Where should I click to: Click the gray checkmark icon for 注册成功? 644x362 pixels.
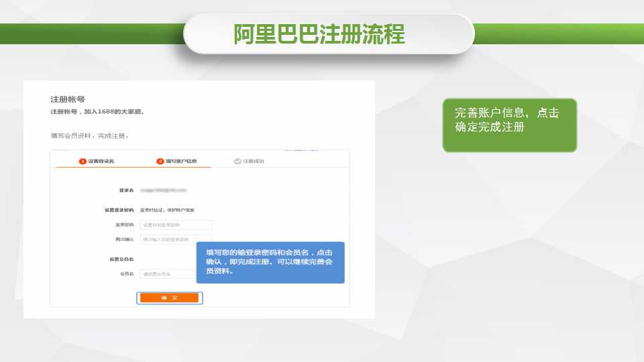point(237,162)
